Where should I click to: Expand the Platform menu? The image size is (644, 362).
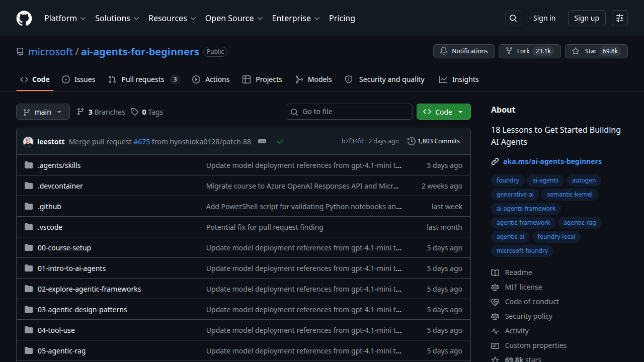[65, 18]
